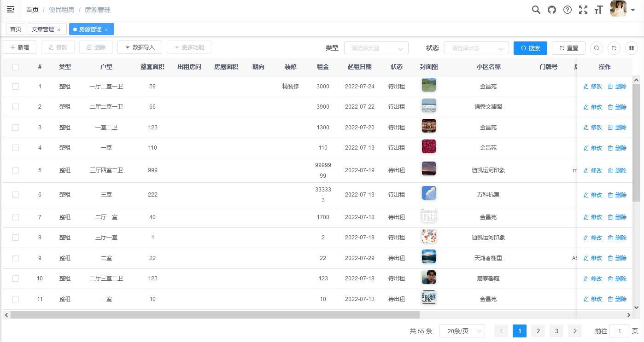Viewport: 644px width, 342px height.
Task: Delete row 3 via 删除
Action: pos(617,128)
